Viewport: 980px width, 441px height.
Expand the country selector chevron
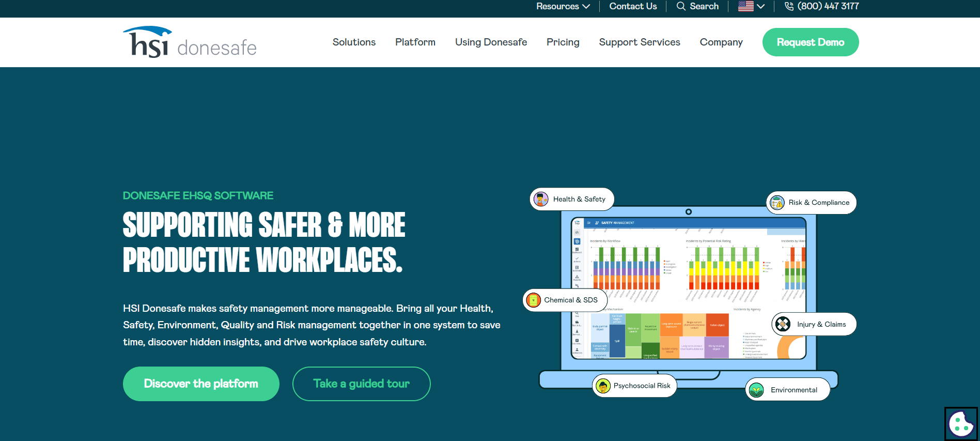(x=760, y=6)
